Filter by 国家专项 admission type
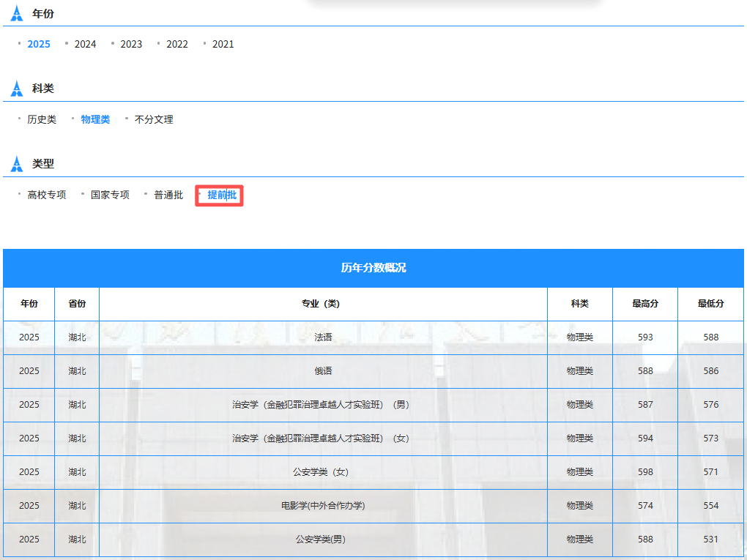Screen dimensions: 747x560 pos(110,195)
